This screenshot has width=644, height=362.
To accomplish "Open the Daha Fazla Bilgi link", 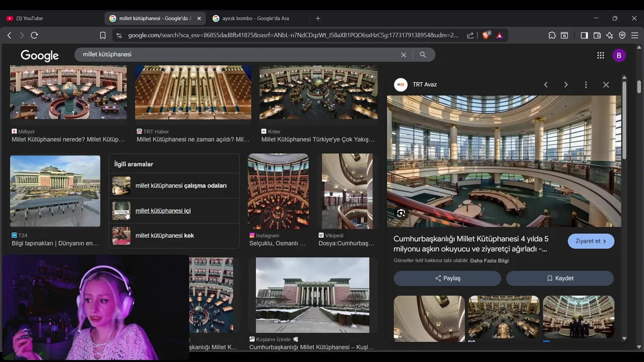I will click(489, 260).
